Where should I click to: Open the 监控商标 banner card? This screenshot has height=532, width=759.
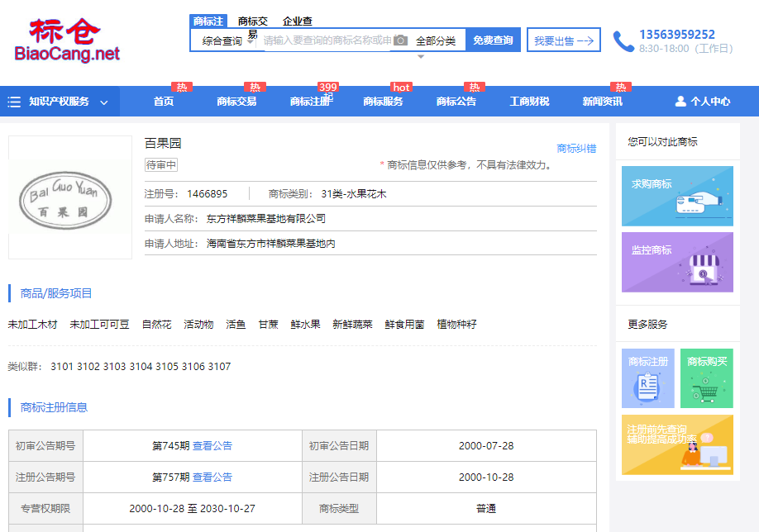[677, 262]
